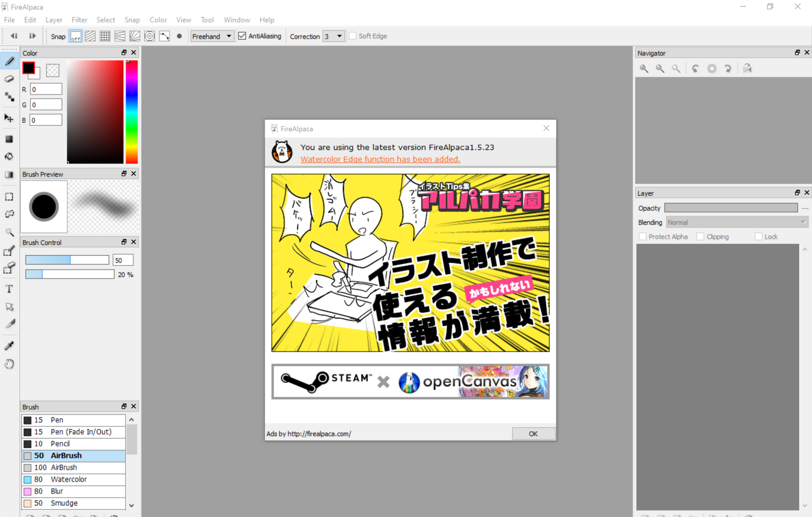Adjust the brush size slider
Viewport: 812px width, 517px height.
(x=67, y=260)
